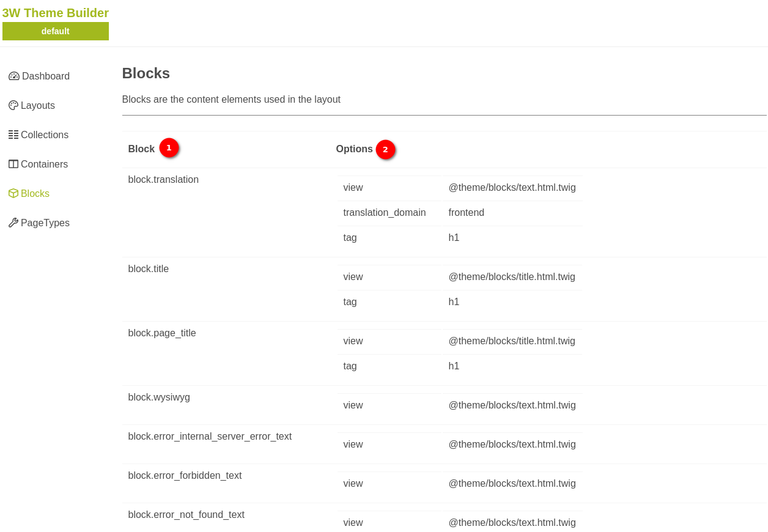The width and height of the screenshot is (768, 532).
Task: Click the block.page_title view template path
Action: (511, 341)
